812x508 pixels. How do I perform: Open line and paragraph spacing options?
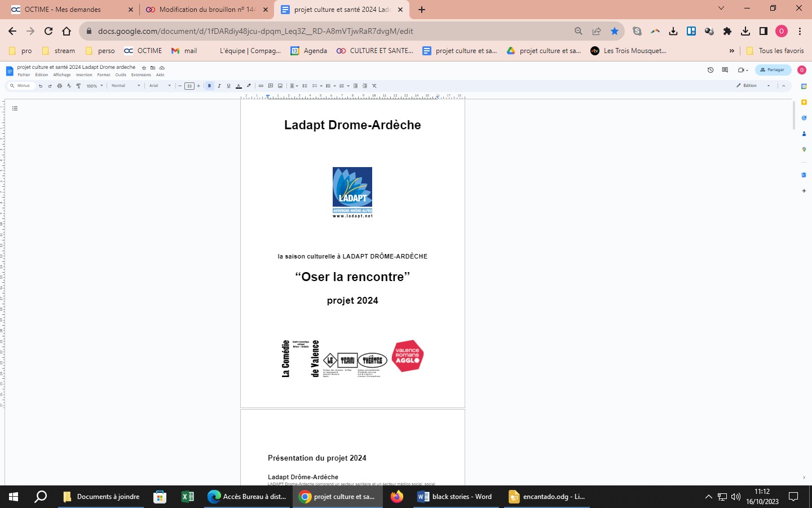(x=304, y=86)
